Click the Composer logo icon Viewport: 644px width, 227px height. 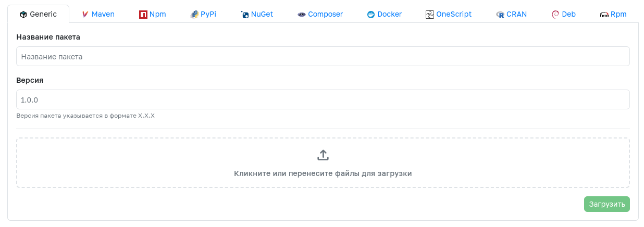click(302, 15)
